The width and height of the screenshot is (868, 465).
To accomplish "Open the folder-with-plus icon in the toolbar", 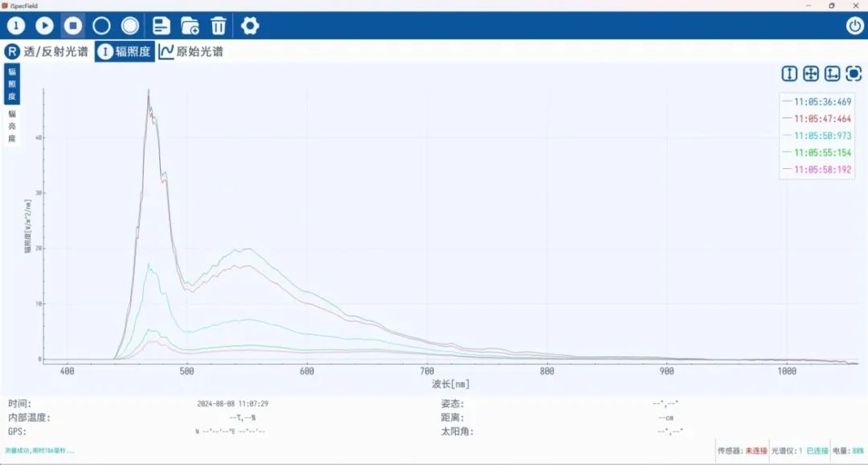I will point(190,26).
